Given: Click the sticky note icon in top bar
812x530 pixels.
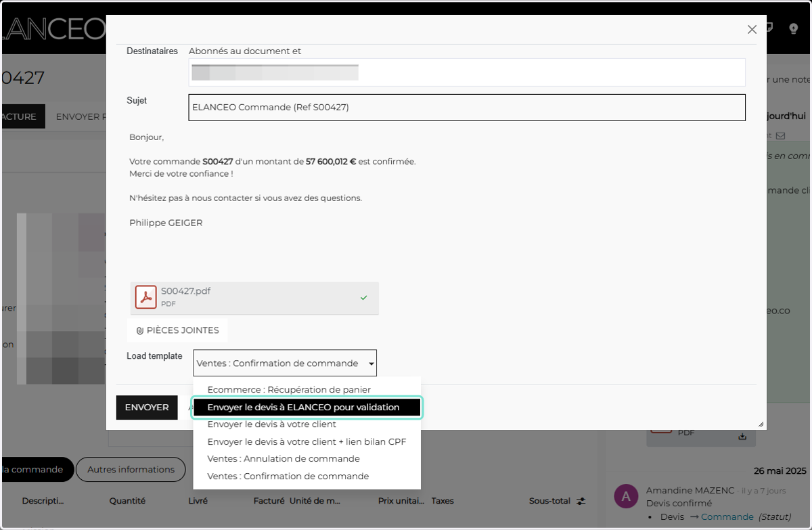Looking at the screenshot, I should 769,28.
